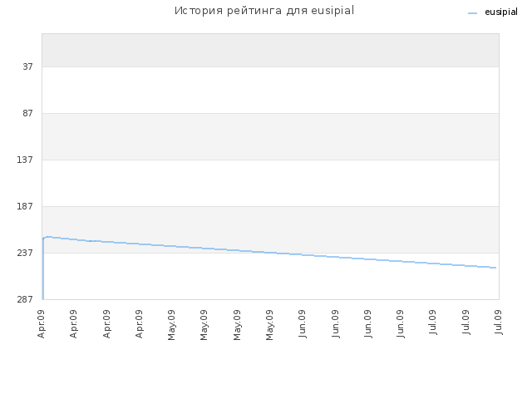Click the eusipial legend label
Viewport: 532px width, 399px height.
[501, 12]
